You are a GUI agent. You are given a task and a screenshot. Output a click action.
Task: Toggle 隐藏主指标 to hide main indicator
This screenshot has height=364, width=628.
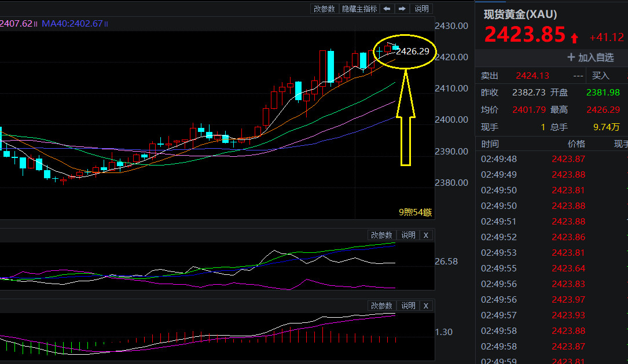coord(359,9)
